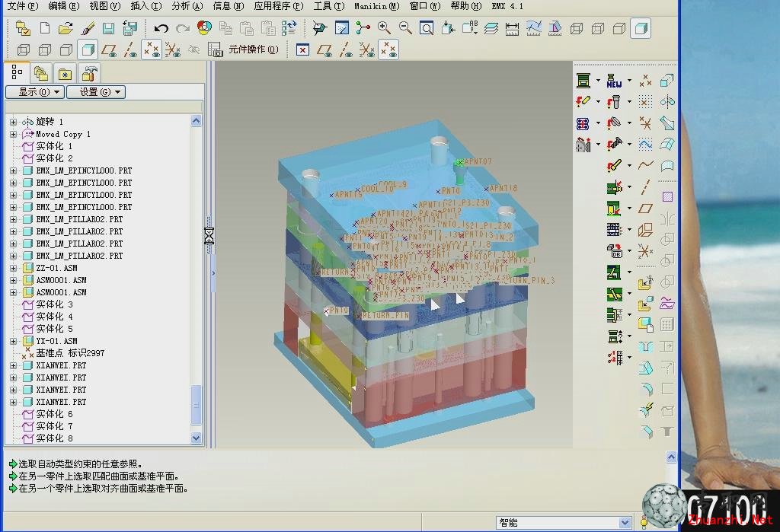
Task: Zoom out with the magnifier minus icon
Action: click(405, 28)
